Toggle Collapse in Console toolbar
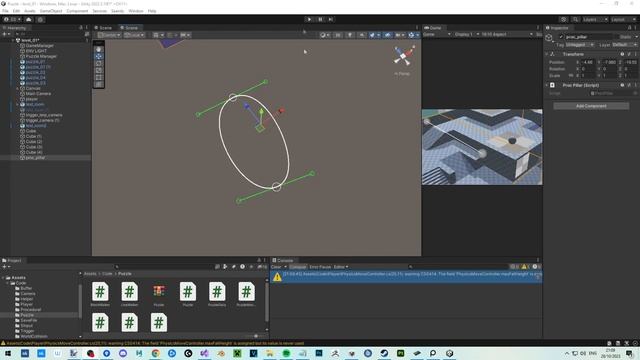Image resolution: width=640 pixels, height=360 pixels. [298, 267]
